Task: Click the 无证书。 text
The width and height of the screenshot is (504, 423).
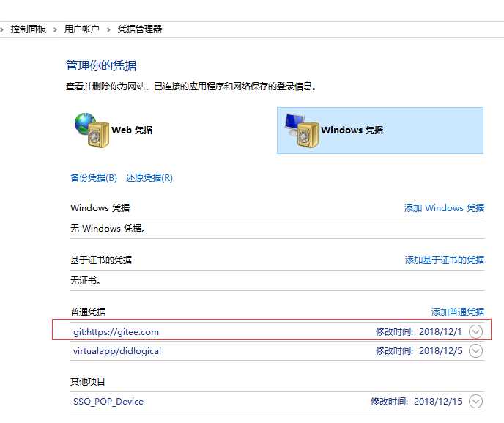Action: click(x=86, y=281)
